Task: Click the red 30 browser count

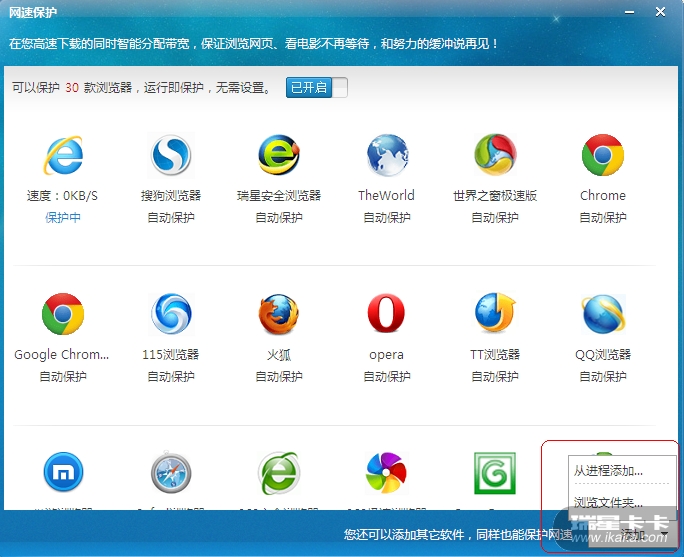Action: 72,88
